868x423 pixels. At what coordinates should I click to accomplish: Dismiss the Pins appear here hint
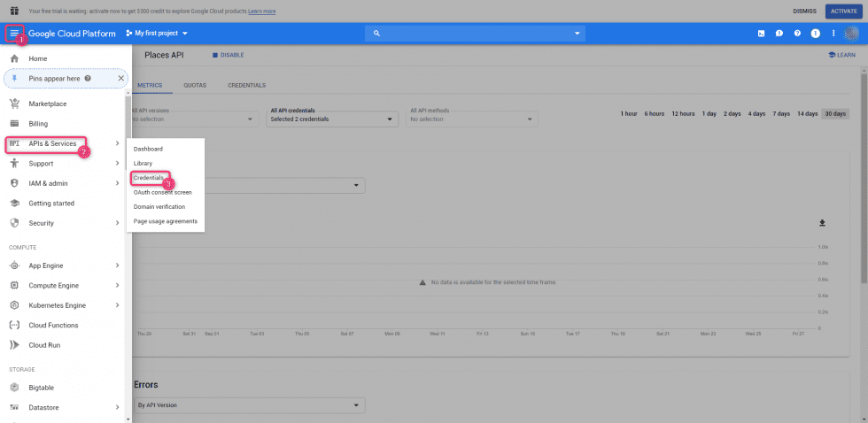click(121, 79)
